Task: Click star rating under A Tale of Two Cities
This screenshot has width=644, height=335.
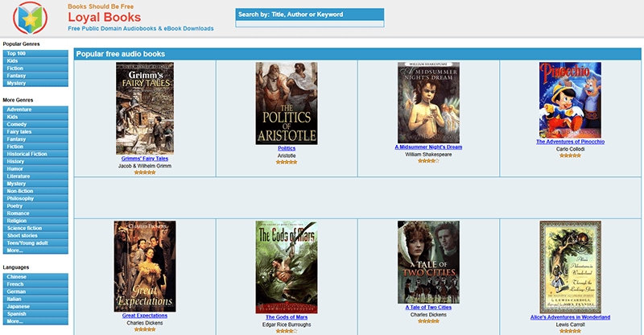Action: coord(428,321)
